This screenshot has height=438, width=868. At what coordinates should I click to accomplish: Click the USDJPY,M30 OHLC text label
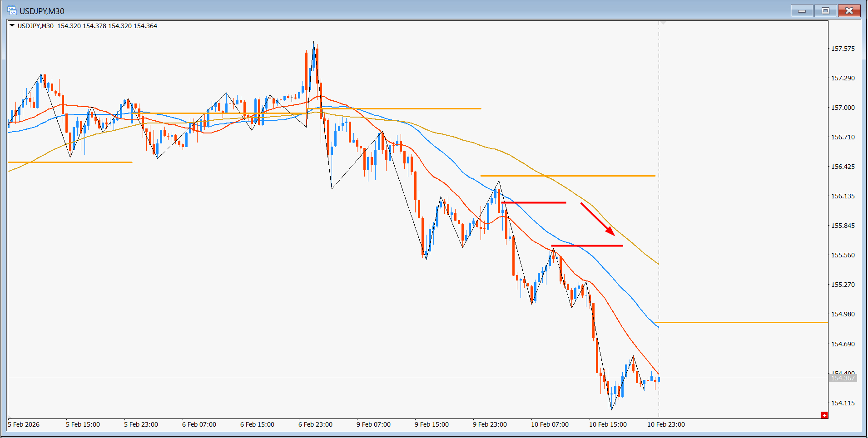(x=87, y=26)
